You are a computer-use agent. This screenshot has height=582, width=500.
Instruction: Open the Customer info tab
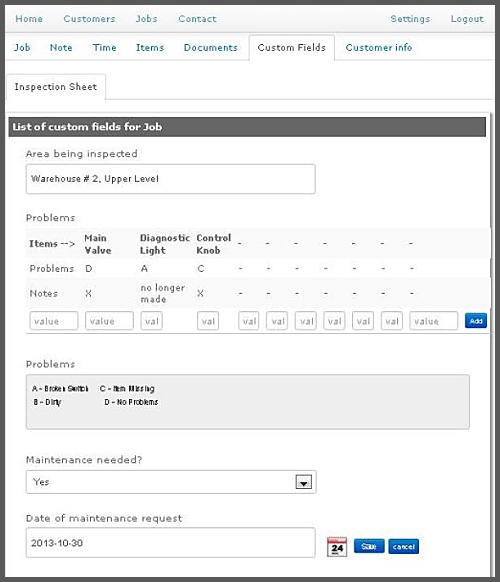tap(379, 48)
